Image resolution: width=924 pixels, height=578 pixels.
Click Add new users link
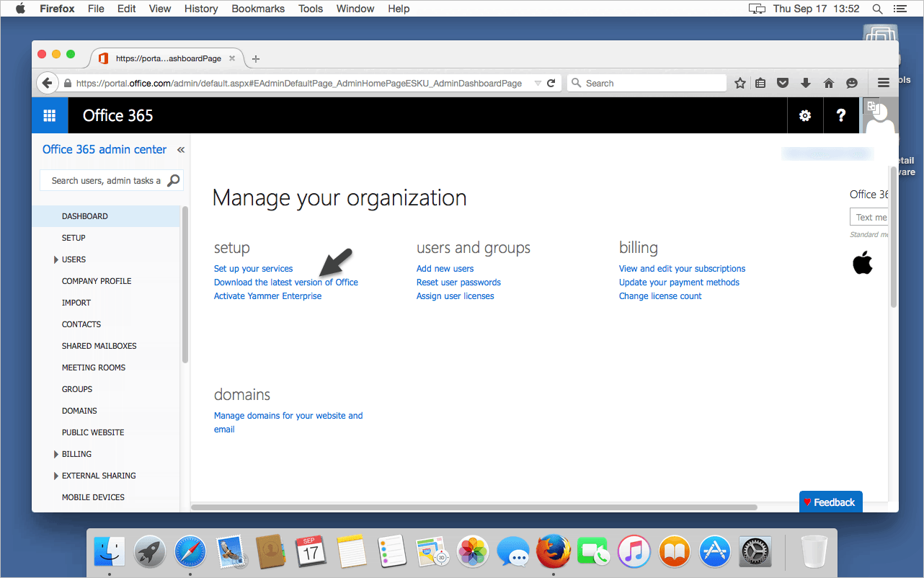point(445,269)
